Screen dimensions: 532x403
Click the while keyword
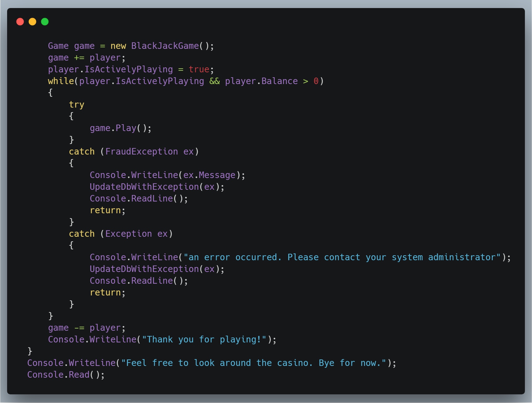61,81
